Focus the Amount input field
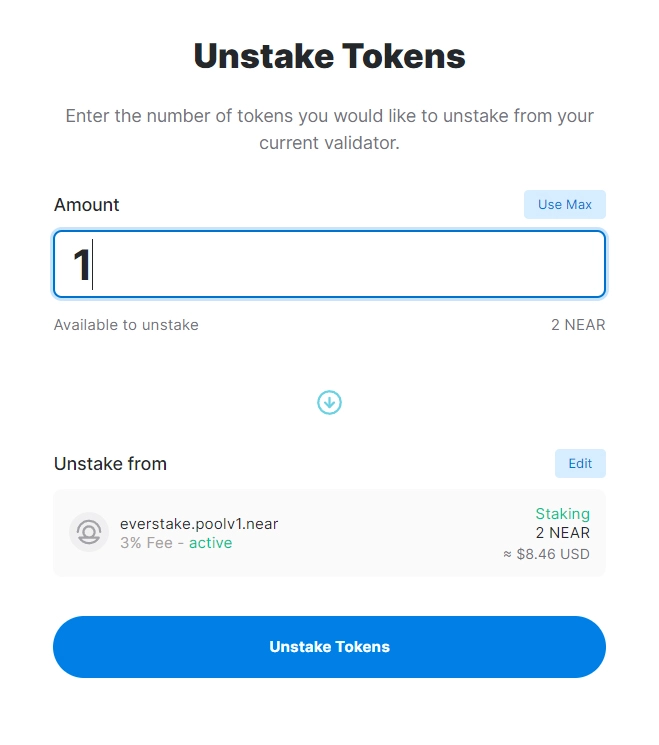659x745 pixels. pyautogui.click(x=329, y=264)
